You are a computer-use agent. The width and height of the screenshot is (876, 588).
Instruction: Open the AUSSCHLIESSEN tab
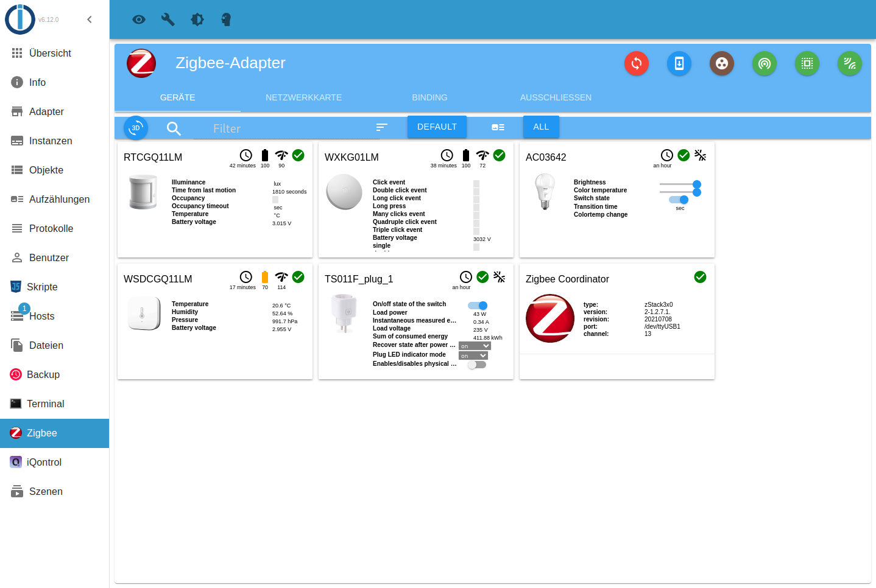(556, 97)
